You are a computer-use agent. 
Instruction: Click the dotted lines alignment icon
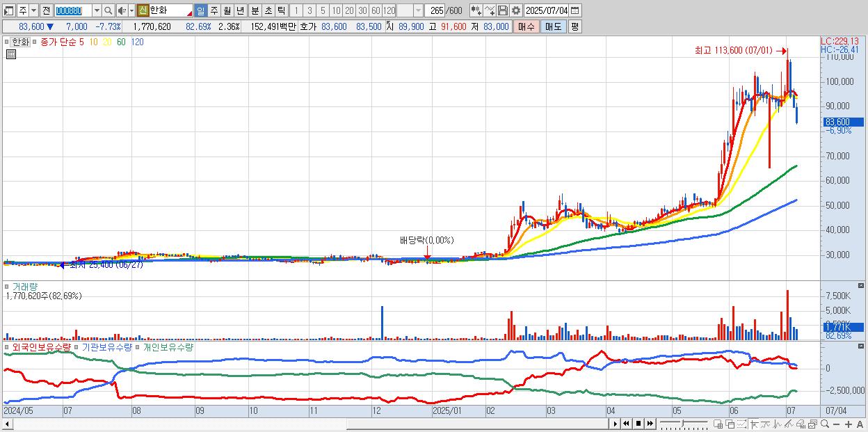click(x=741, y=424)
